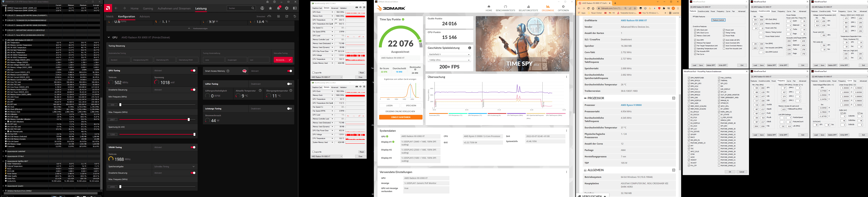The image size is (868, 197).
Task: Collapse PROZESSOR section on 3dmark.com page
Action: [x=674, y=98]
